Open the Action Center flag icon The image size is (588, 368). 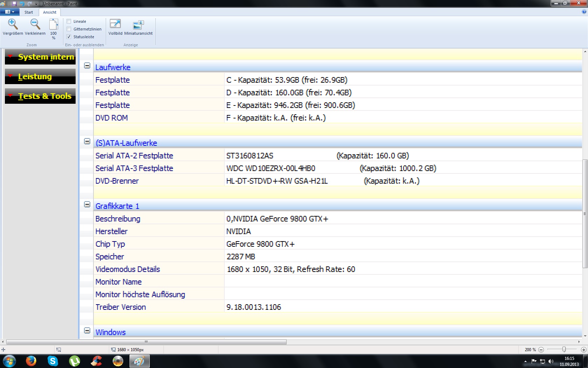coord(534,361)
